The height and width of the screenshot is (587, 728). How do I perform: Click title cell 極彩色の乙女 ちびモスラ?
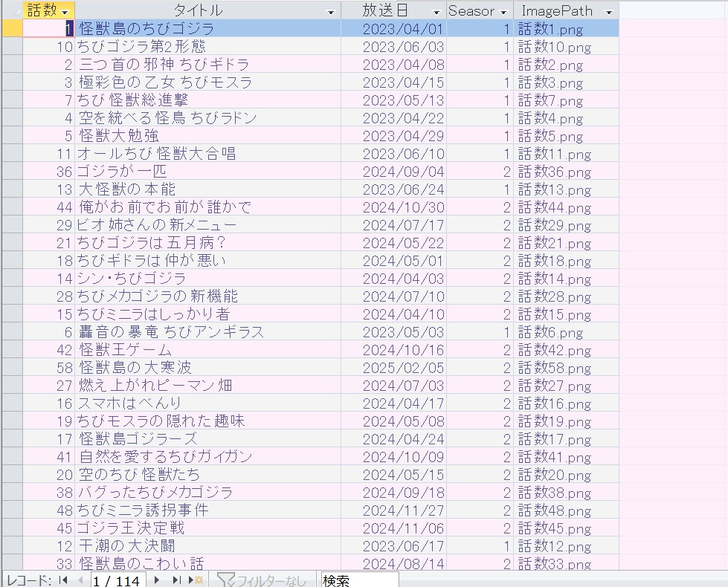[207, 82]
